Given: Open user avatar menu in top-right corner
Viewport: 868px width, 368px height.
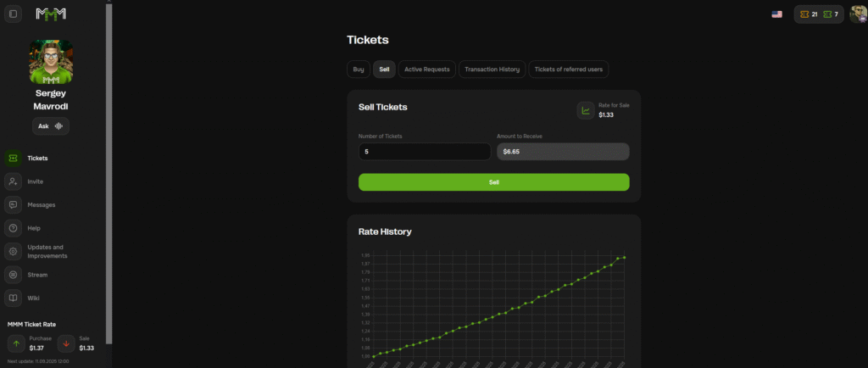Looking at the screenshot, I should (857, 14).
